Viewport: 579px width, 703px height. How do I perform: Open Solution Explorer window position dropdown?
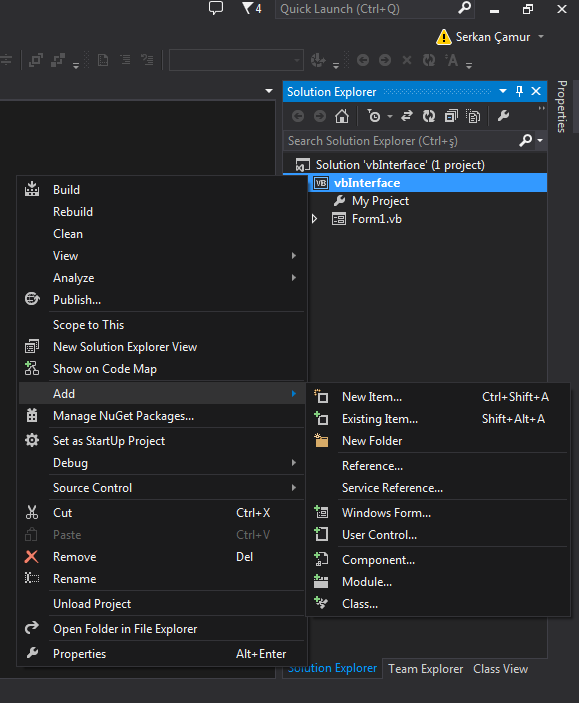(x=503, y=91)
